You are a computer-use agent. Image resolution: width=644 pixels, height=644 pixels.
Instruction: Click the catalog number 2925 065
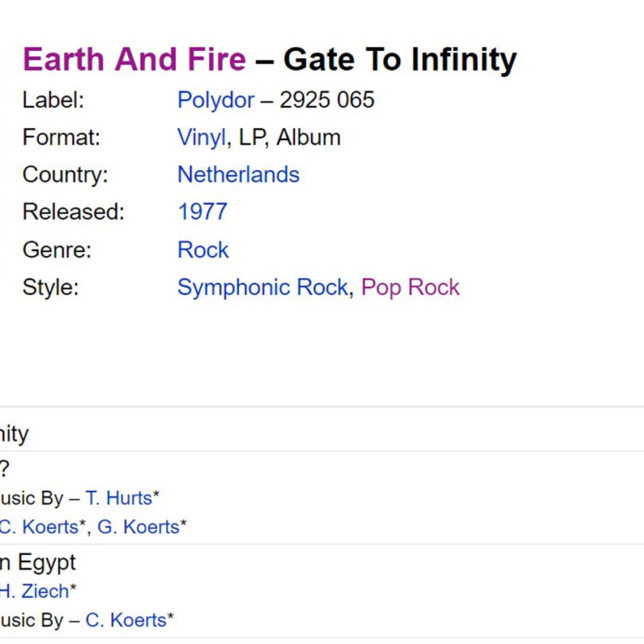(327, 100)
